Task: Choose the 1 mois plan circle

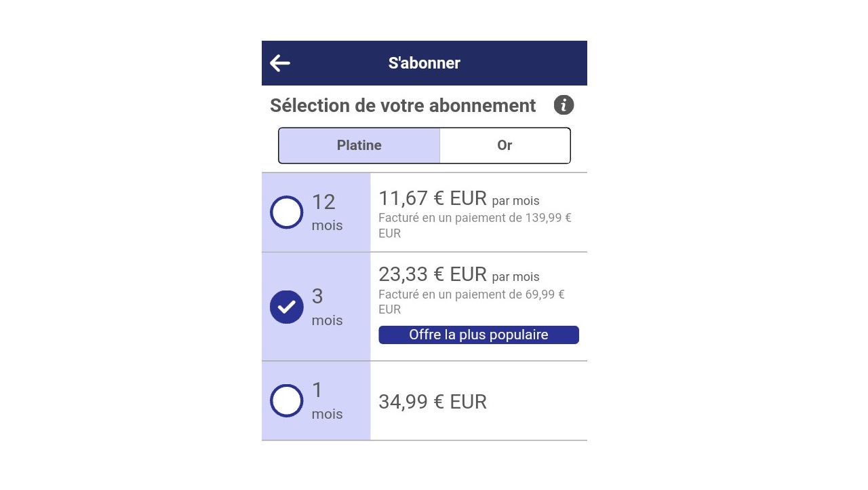Action: point(286,400)
